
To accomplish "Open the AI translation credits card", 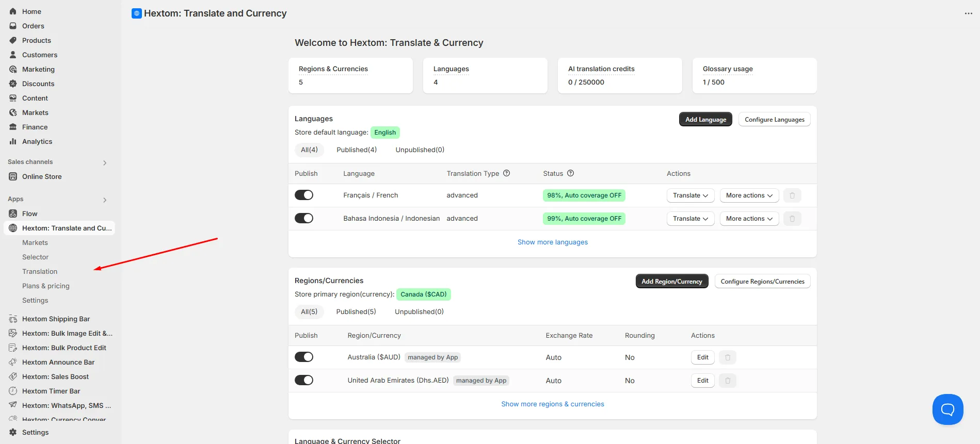I will point(620,75).
